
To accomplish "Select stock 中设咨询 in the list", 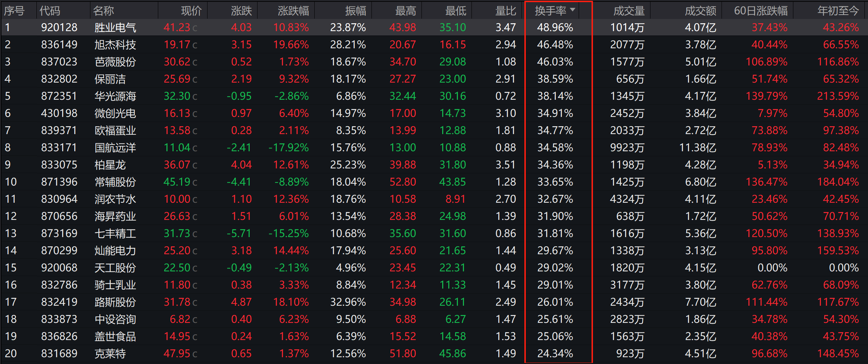I will (x=115, y=319).
